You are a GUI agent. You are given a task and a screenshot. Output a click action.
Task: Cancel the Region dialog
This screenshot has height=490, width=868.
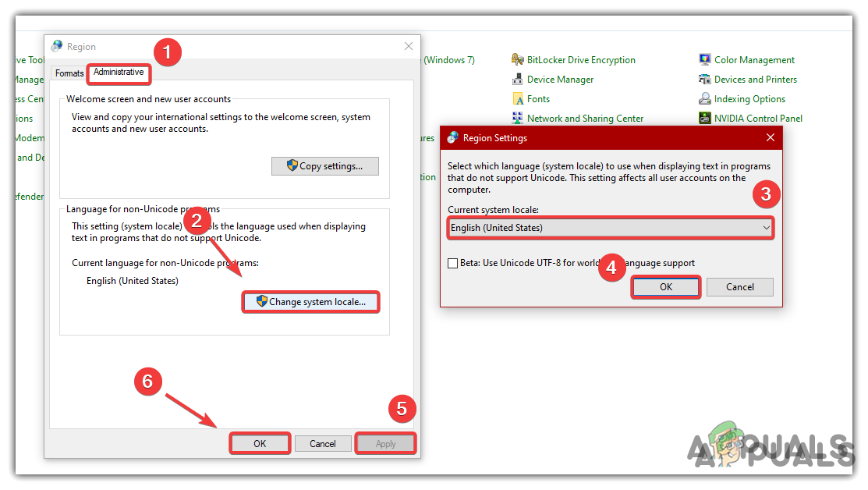323,443
